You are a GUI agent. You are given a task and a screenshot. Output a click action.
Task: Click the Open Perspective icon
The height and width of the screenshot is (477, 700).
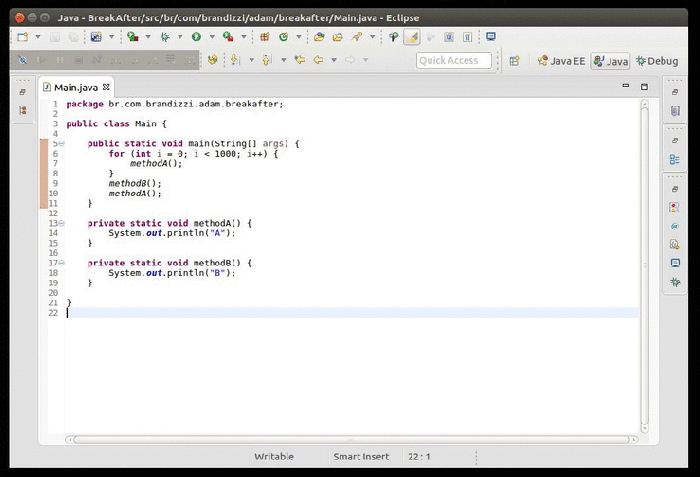click(514, 61)
